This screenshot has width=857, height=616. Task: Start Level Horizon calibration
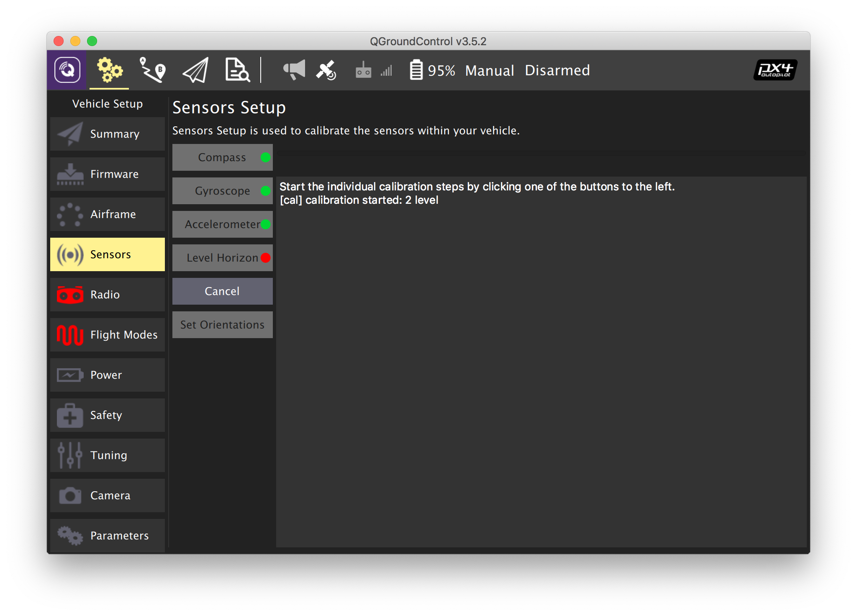[223, 258]
